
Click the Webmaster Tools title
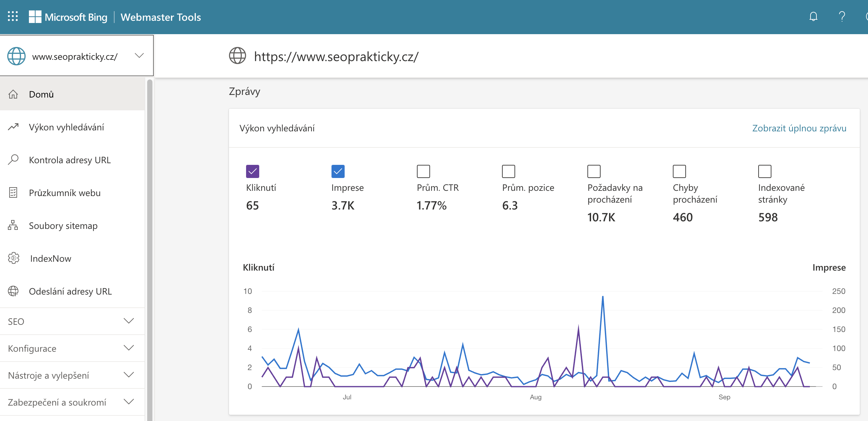pyautogui.click(x=161, y=17)
